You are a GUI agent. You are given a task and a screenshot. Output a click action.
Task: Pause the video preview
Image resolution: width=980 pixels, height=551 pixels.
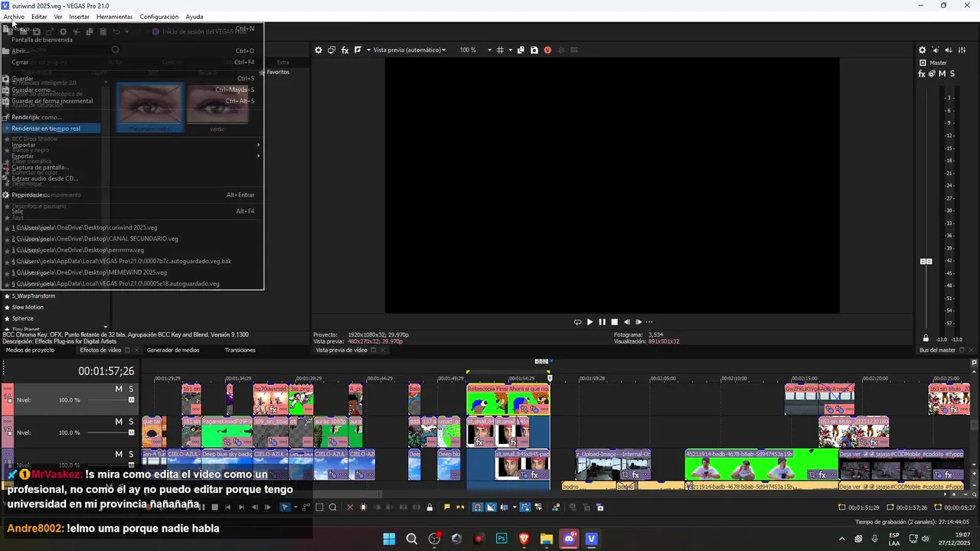click(x=602, y=322)
